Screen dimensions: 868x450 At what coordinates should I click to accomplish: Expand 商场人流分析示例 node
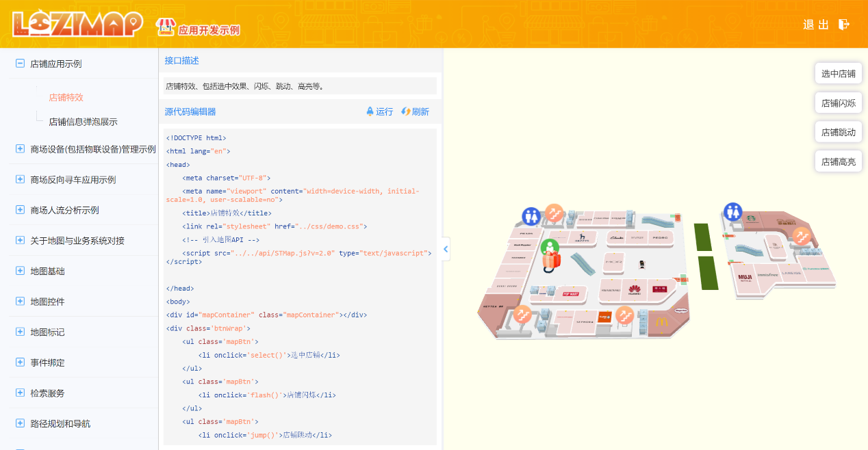[x=20, y=210]
